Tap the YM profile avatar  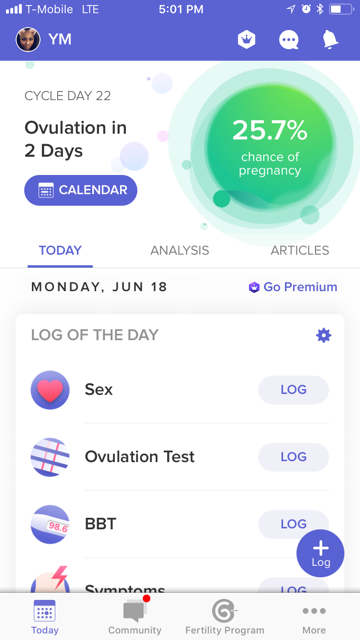coord(28,40)
